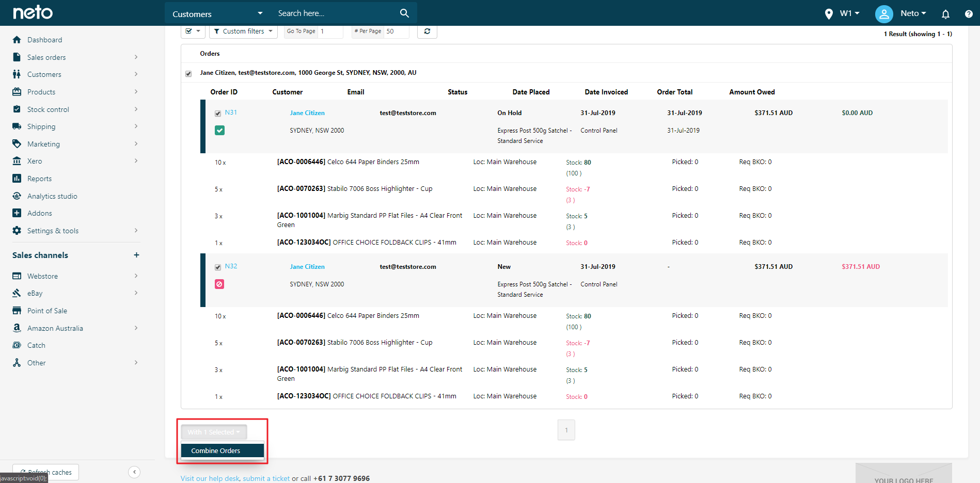Viewport: 980px width, 483px height.
Task: Click the Webstore icon
Action: 17,276
